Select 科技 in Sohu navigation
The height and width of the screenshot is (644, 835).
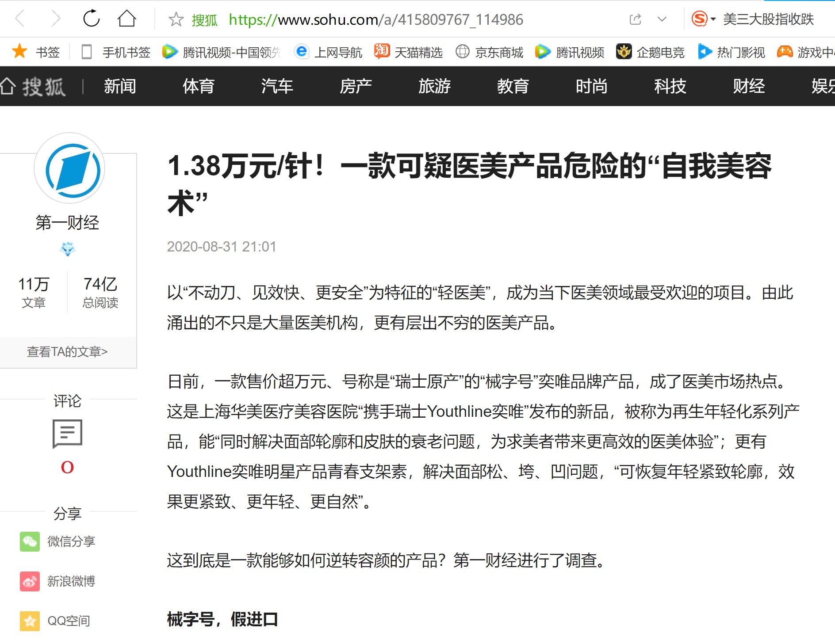[670, 86]
